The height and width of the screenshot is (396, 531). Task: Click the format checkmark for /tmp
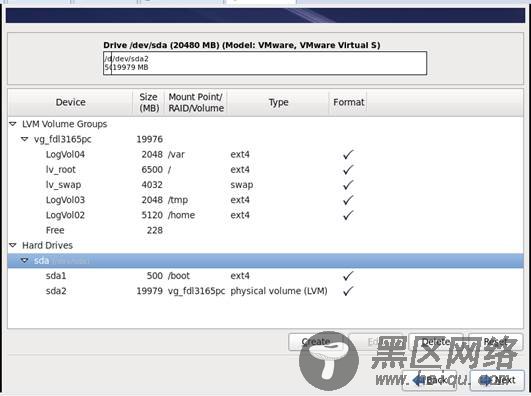(x=348, y=200)
